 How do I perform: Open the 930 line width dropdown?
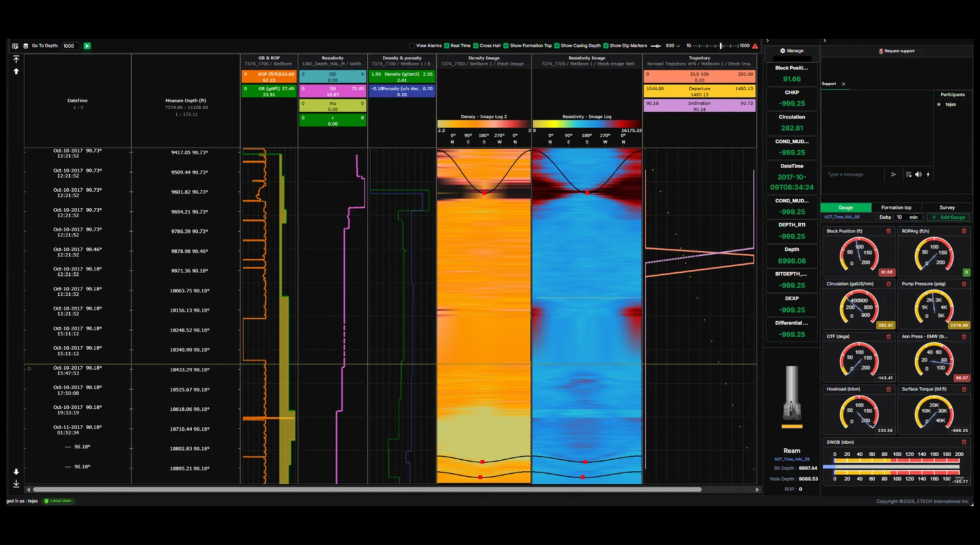pos(673,46)
